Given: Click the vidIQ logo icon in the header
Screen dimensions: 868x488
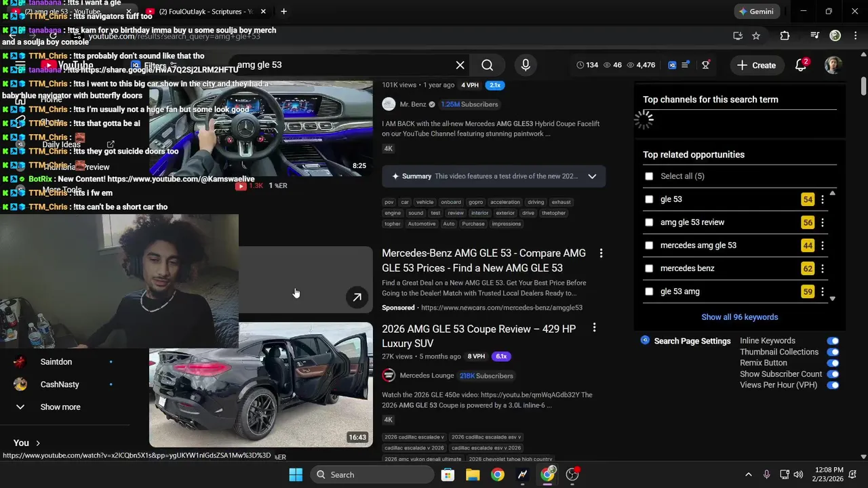Looking at the screenshot, I should [x=672, y=65].
